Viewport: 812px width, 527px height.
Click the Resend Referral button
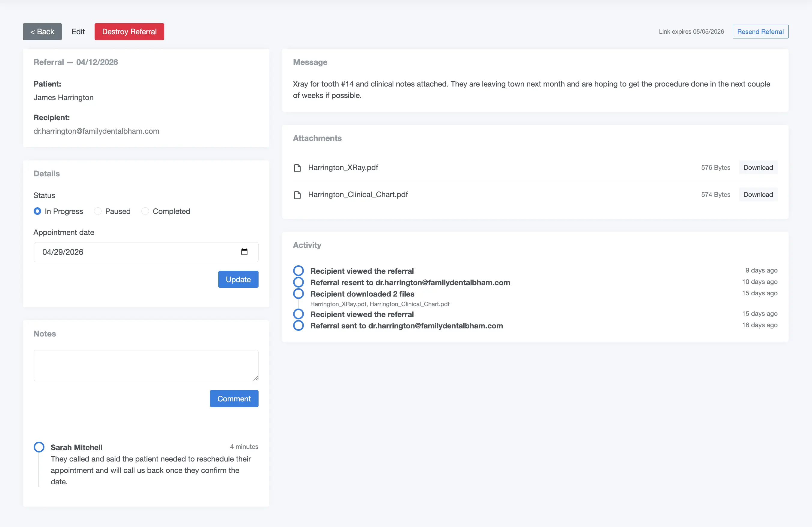(760, 32)
